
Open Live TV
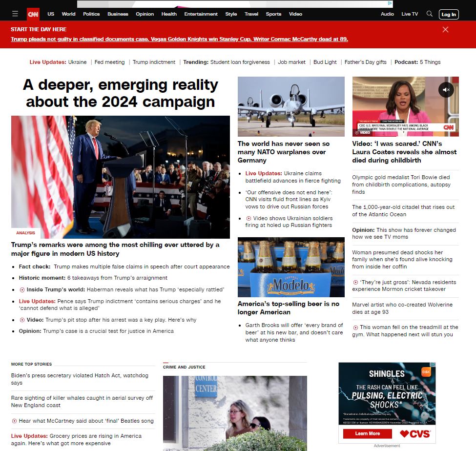tap(410, 14)
